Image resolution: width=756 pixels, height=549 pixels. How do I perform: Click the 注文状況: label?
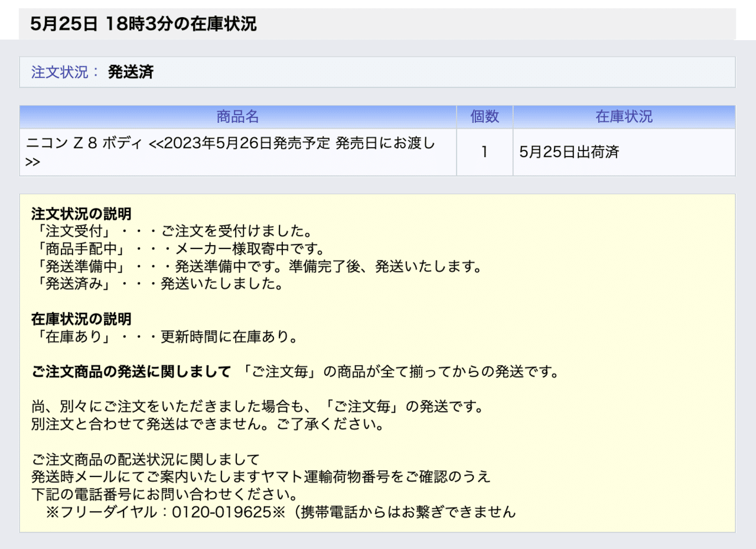click(66, 72)
